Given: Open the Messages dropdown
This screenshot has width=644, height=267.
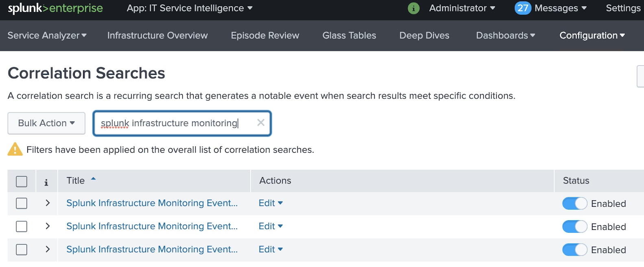Looking at the screenshot, I should click(x=561, y=8).
